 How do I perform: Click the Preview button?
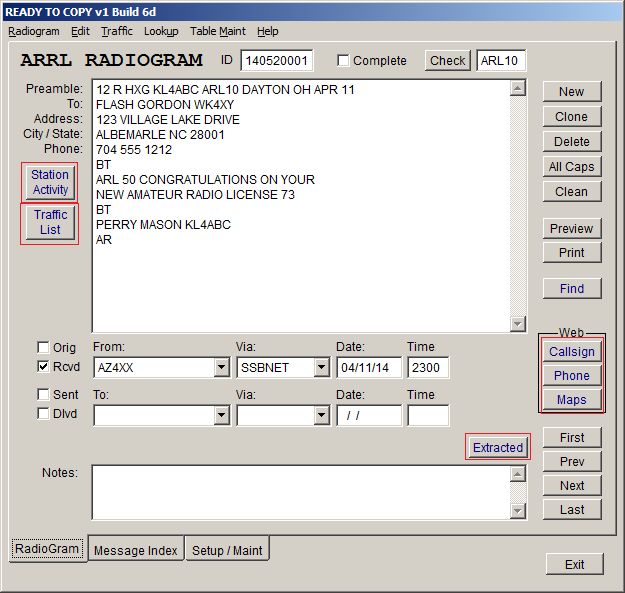coord(572,229)
